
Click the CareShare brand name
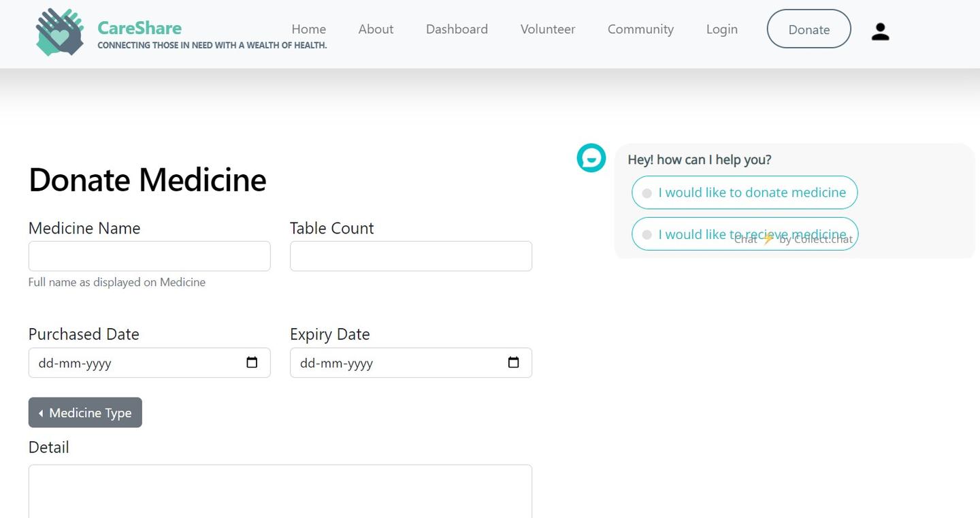140,28
